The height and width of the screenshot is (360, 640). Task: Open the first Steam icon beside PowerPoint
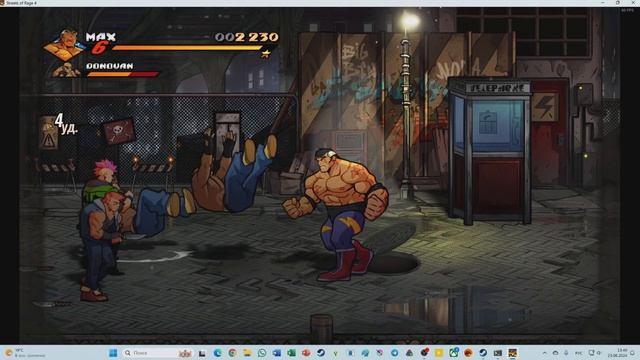point(321,353)
